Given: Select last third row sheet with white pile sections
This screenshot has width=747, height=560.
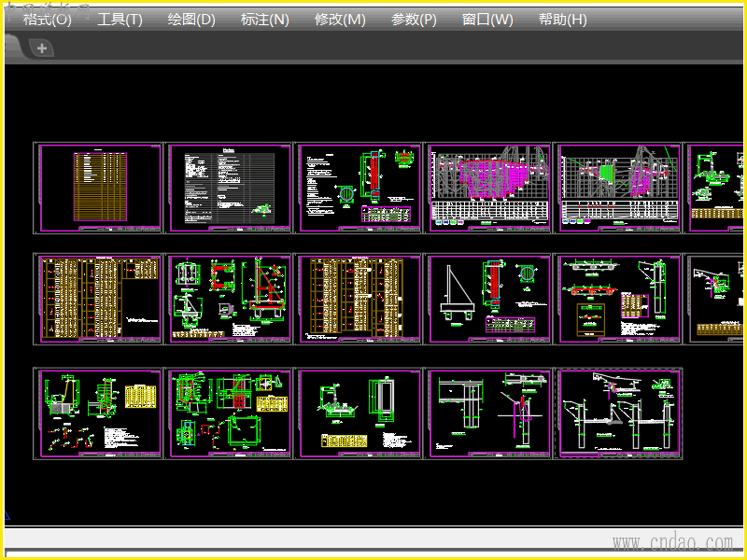Looking at the screenshot, I should coord(618,413).
